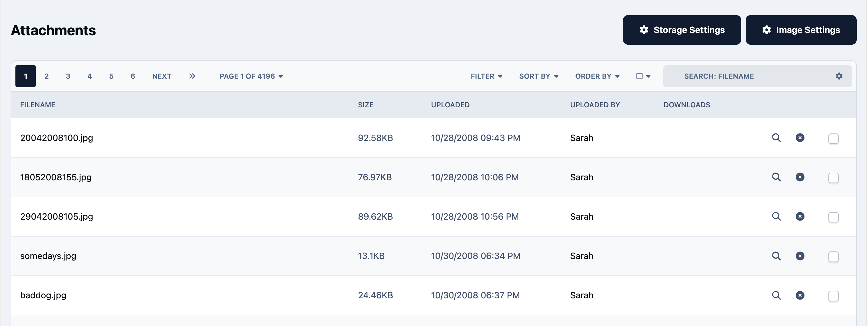Check the box for 20042008100.jpg
Image resolution: width=868 pixels, height=326 pixels.
tap(833, 138)
